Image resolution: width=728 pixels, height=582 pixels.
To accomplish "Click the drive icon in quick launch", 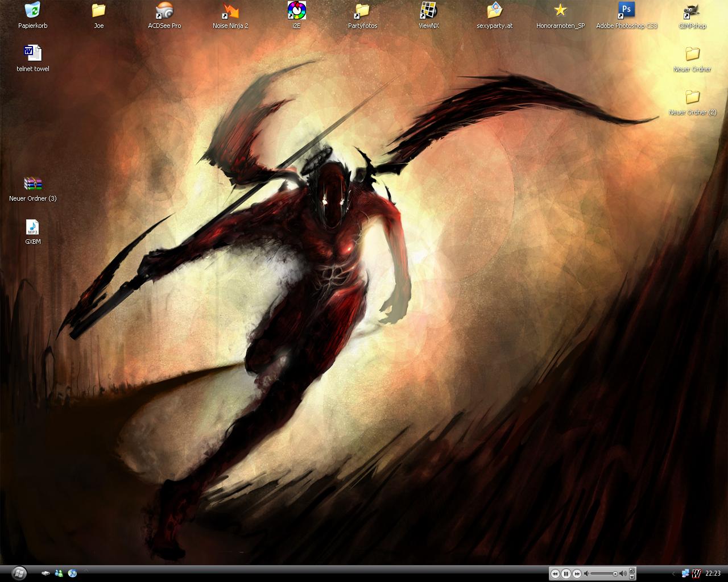I will point(45,573).
